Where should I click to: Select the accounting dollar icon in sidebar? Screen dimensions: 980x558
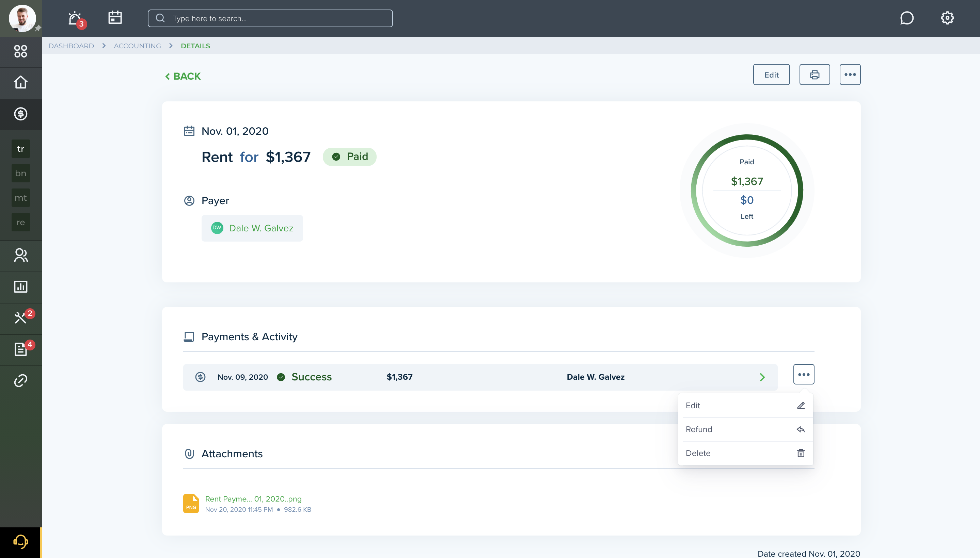(x=21, y=114)
